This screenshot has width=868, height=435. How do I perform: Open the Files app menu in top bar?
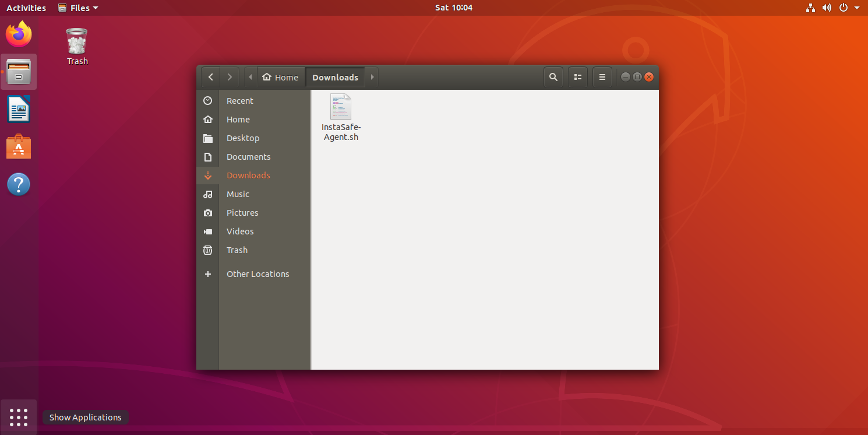click(x=78, y=8)
